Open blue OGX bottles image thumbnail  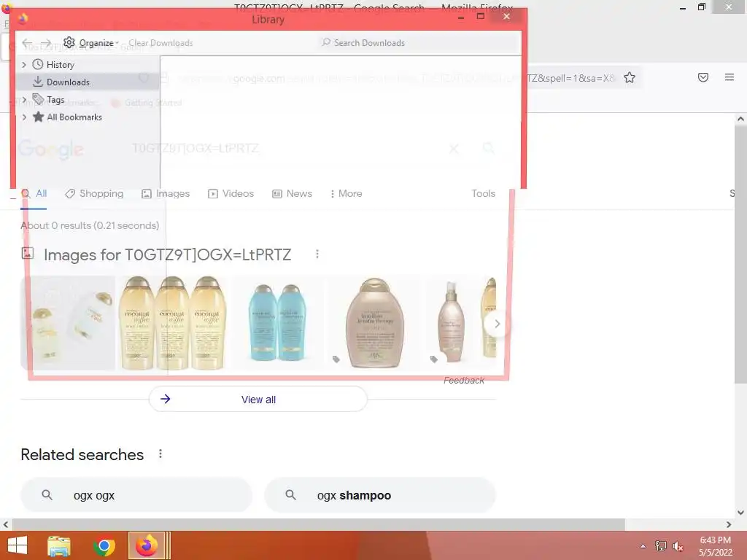[277, 323]
